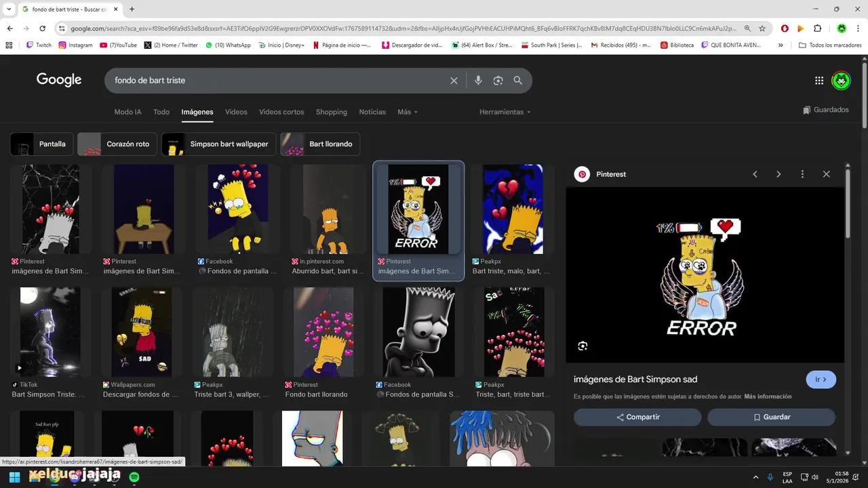868x488 pixels.
Task: Expand the Herramientas tools dropdown
Action: pyautogui.click(x=505, y=112)
